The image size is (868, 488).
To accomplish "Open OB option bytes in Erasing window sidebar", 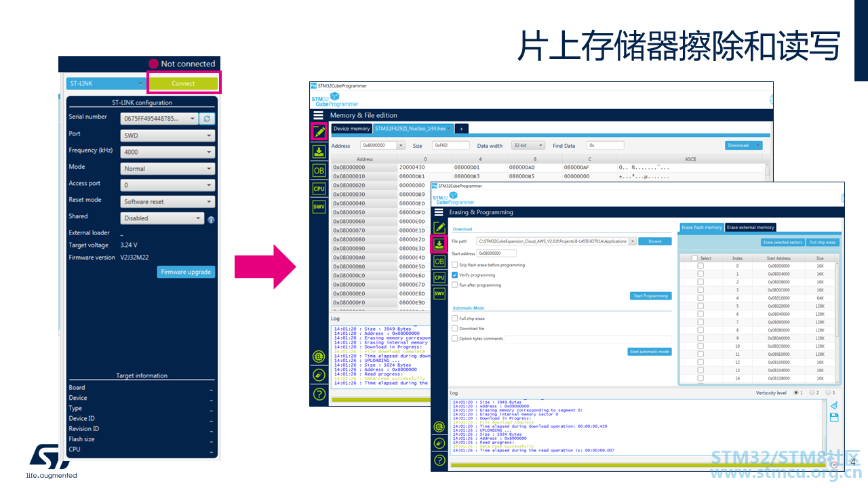I will pos(439,261).
